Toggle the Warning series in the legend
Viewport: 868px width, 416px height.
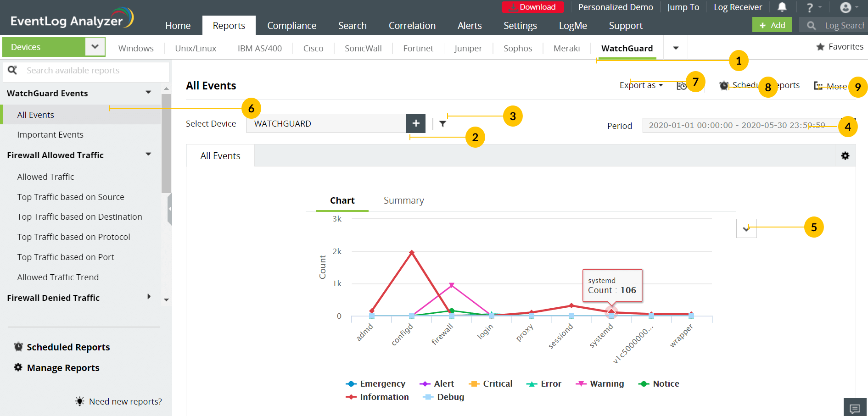(x=599, y=384)
